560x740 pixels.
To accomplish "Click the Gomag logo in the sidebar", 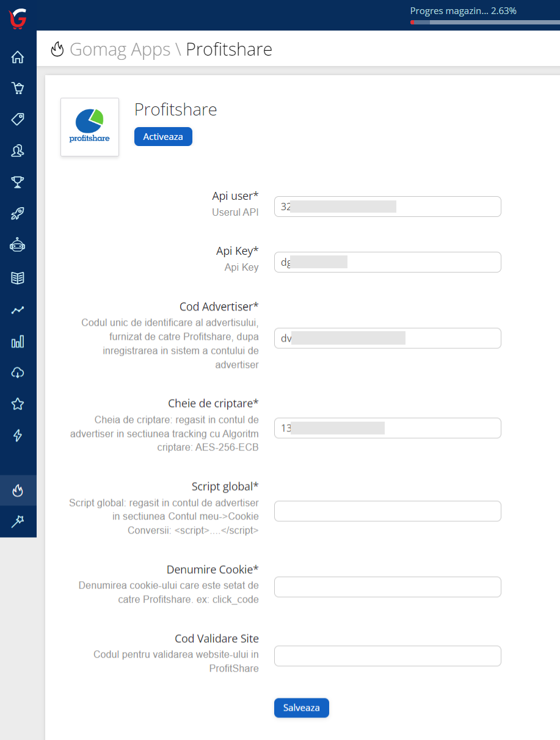I will coord(18,16).
